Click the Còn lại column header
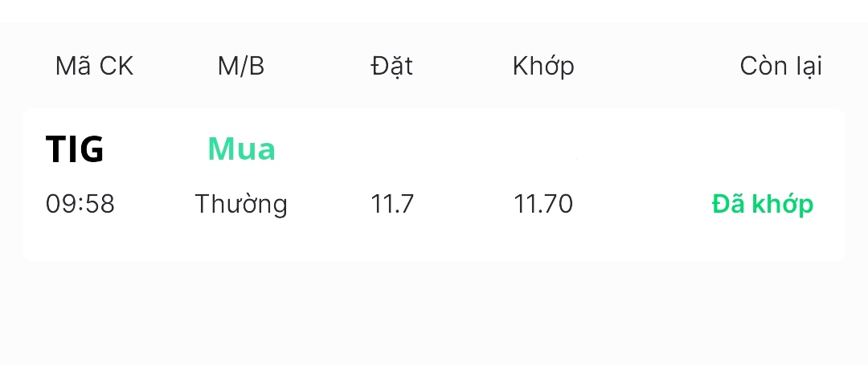The width and height of the screenshot is (868, 366). click(780, 67)
